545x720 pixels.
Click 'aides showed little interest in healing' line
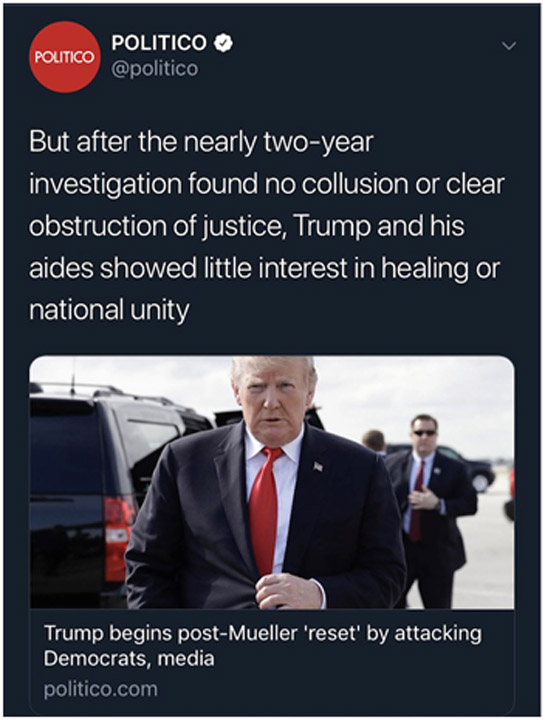coord(264,268)
